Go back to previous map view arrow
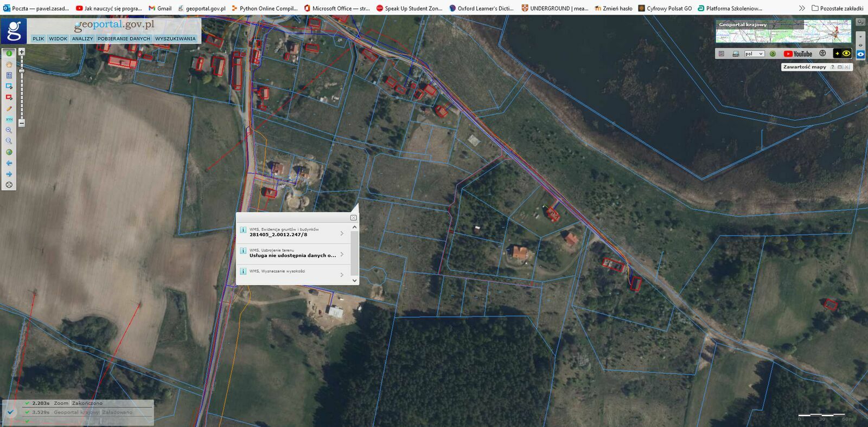This screenshot has width=868, height=427. (9, 163)
